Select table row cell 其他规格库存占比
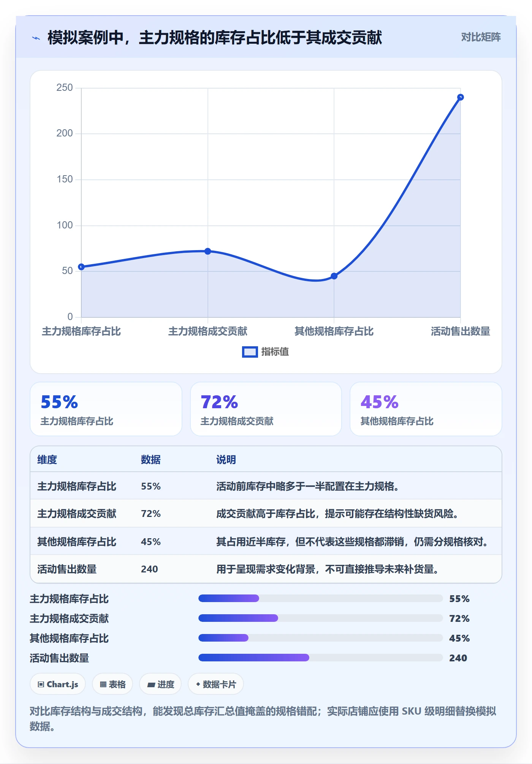Viewport: 532px width, 764px height. 77,542
